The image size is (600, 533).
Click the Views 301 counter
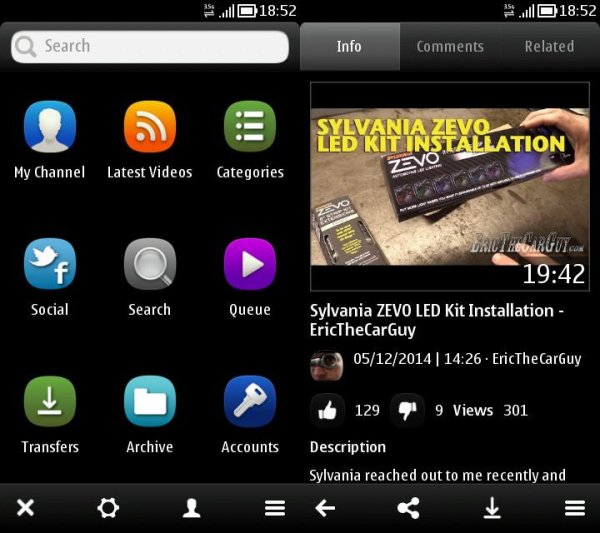(490, 411)
